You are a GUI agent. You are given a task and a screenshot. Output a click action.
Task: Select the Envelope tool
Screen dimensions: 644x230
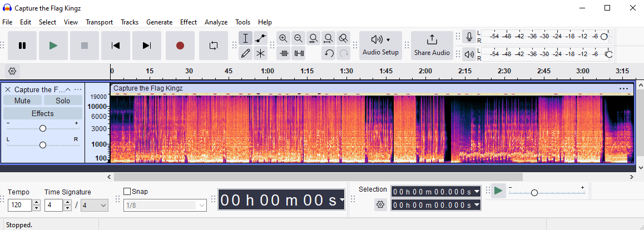[260, 38]
